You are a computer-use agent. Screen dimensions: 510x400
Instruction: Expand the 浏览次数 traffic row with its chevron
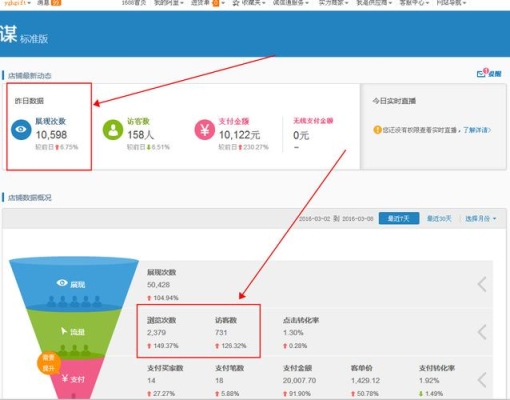(482, 332)
